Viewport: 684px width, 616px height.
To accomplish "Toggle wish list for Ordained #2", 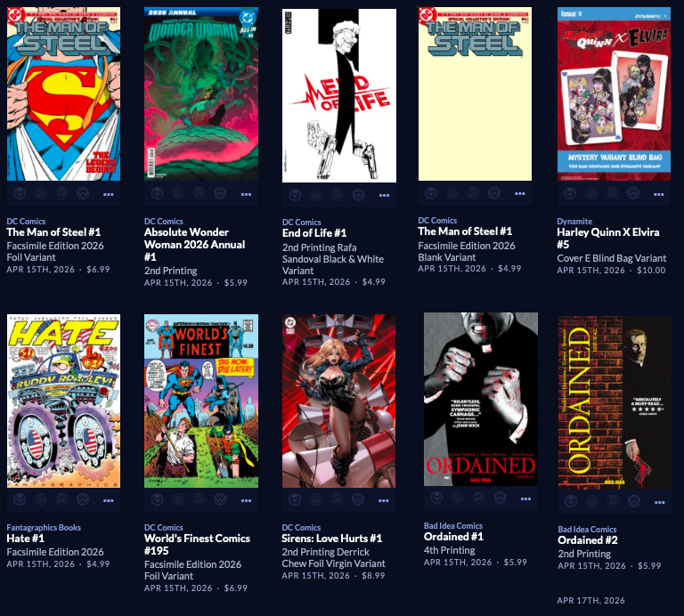I will (634, 501).
